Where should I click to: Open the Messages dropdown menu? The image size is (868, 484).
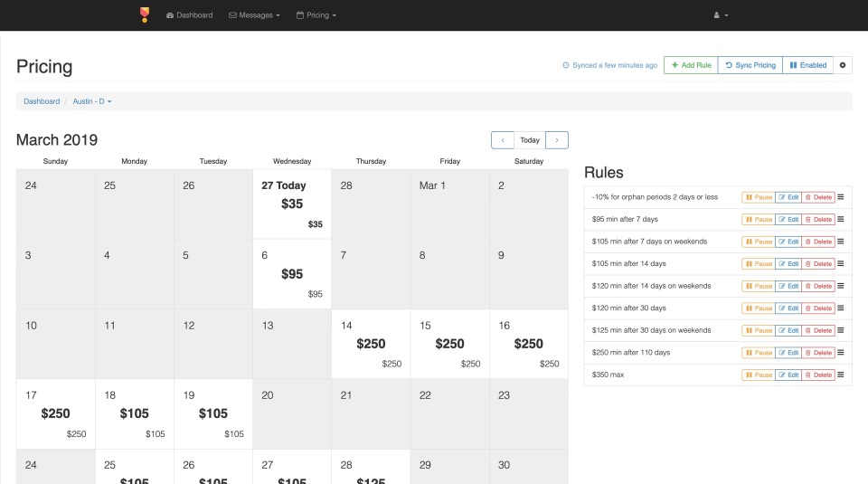[x=254, y=15]
